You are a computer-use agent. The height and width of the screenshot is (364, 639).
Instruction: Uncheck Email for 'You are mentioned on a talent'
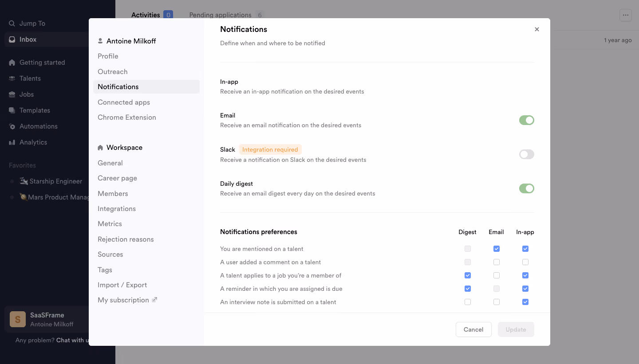(497, 249)
